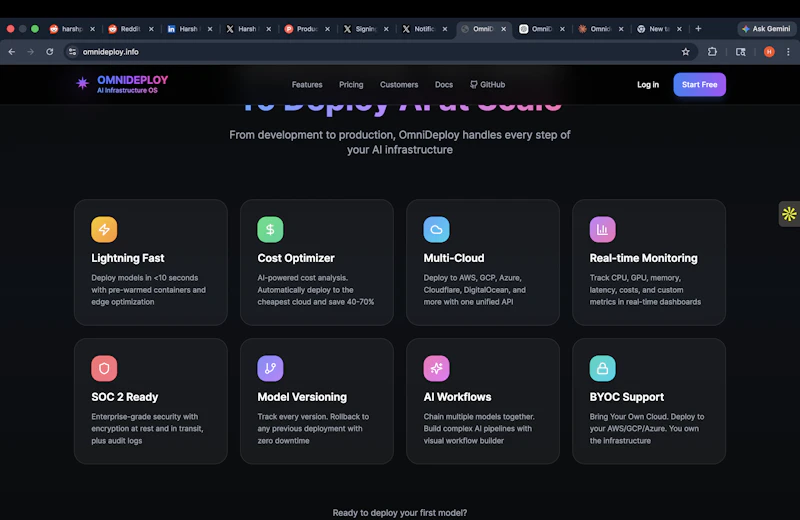This screenshot has height=520, width=800.
Task: Click the Ask Gemini button
Action: coord(766,29)
